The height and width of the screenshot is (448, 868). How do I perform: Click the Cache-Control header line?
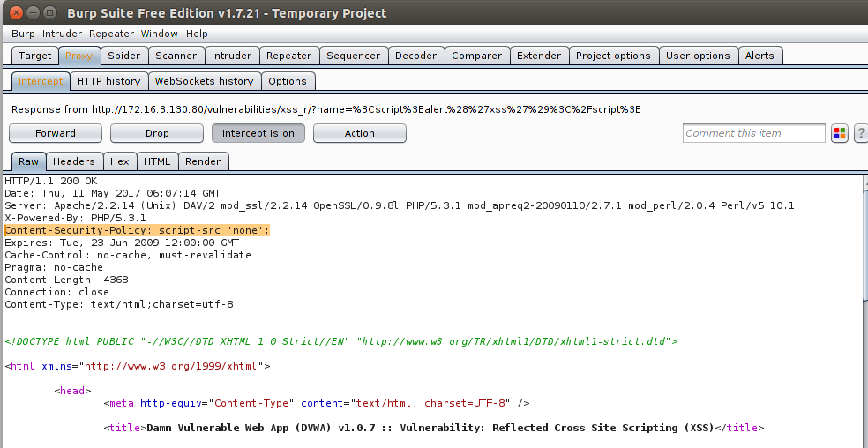click(128, 255)
